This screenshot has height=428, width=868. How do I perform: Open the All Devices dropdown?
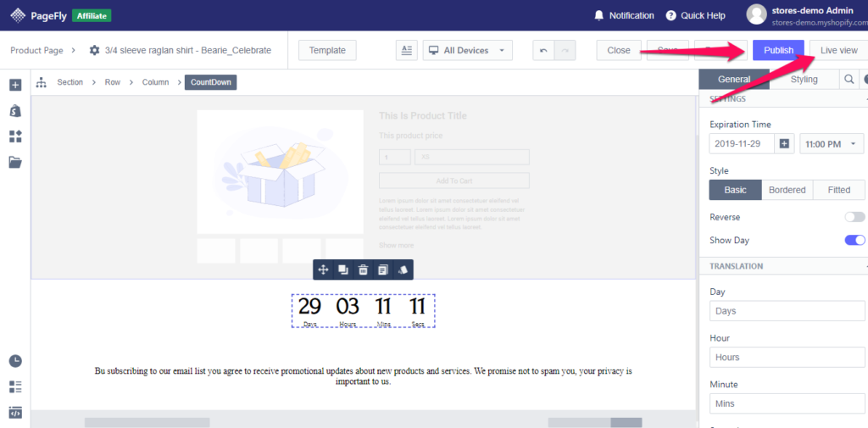[468, 51]
